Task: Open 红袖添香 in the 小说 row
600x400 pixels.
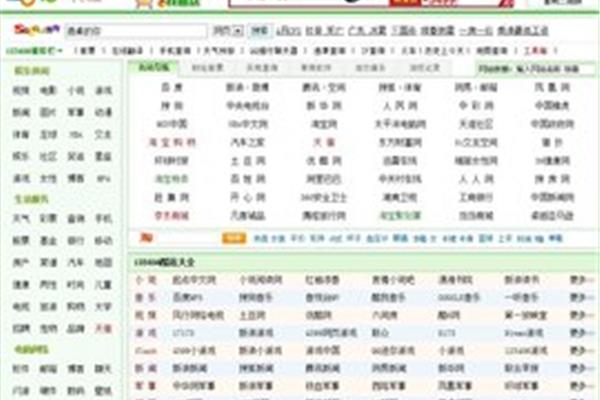Action: [x=323, y=280]
